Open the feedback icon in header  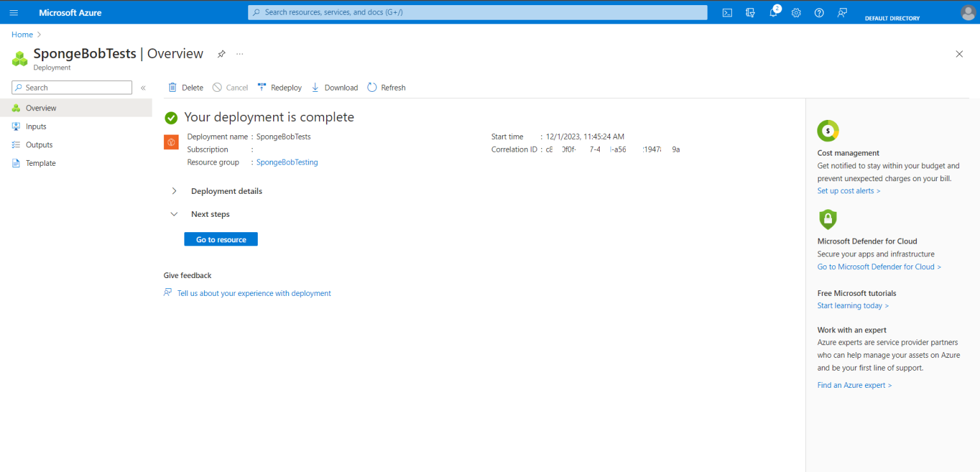coord(842,13)
